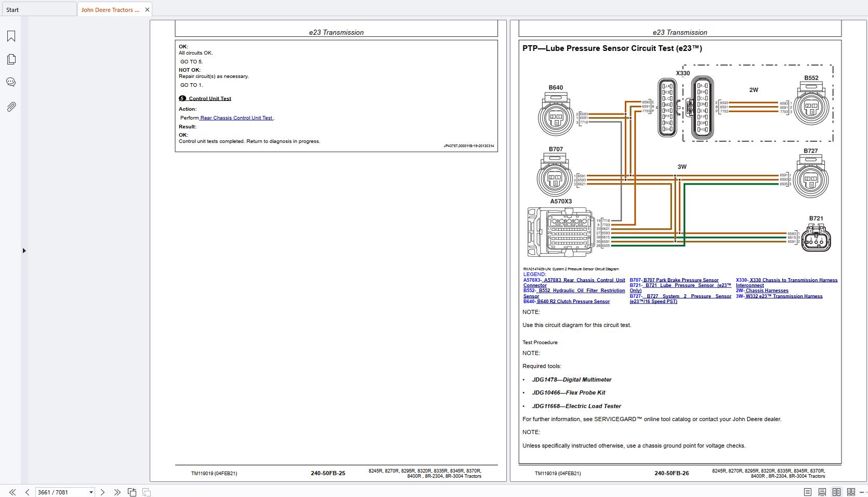
Task: Open the Attachments paperclip panel
Action: point(11,107)
